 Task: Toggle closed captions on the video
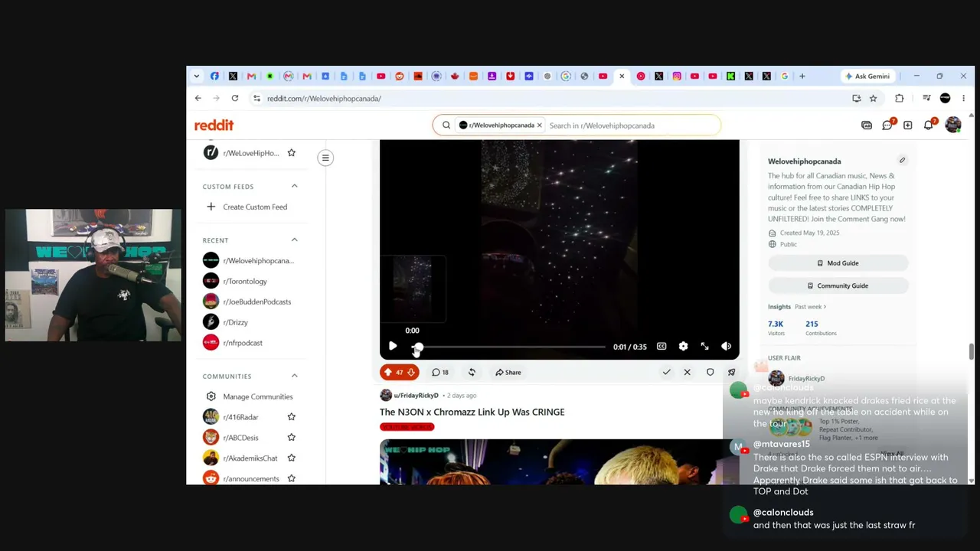click(661, 347)
